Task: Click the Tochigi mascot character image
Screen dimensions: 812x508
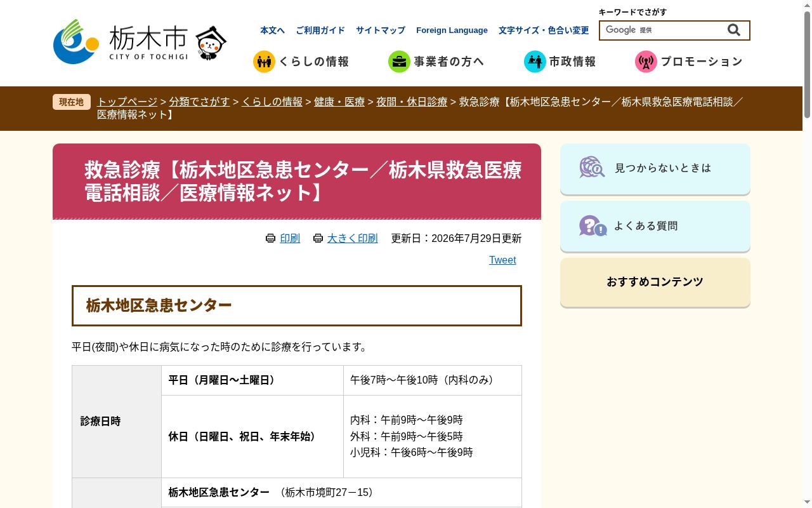Action: 211,43
